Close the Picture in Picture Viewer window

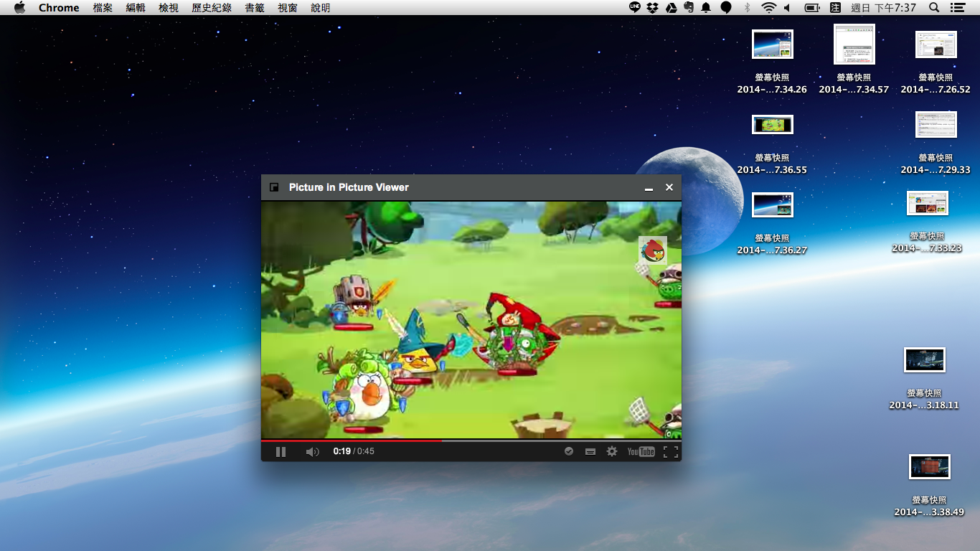pos(669,187)
